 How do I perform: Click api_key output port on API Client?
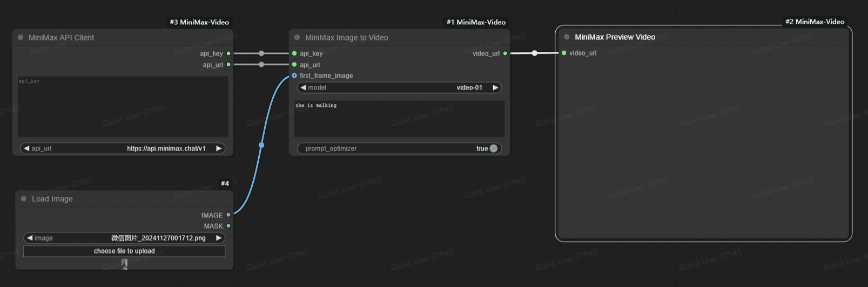coord(228,53)
